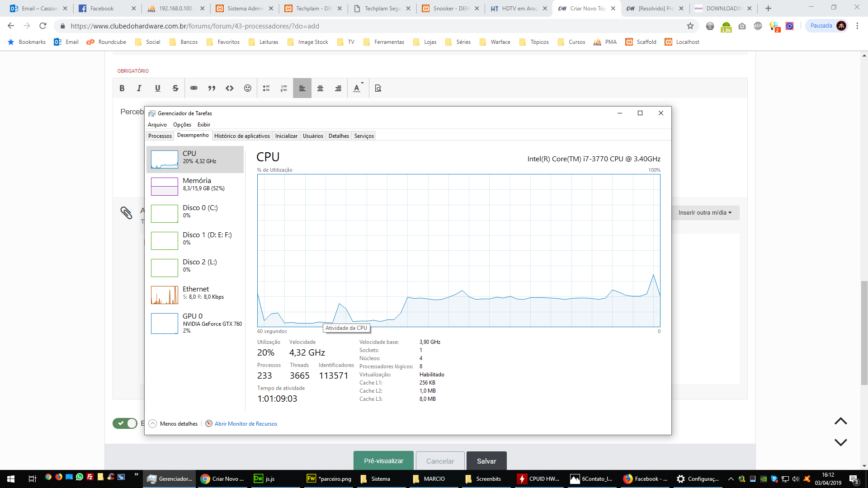Switch to the Facebook browser tab
The image size is (868, 488).
point(107,8)
